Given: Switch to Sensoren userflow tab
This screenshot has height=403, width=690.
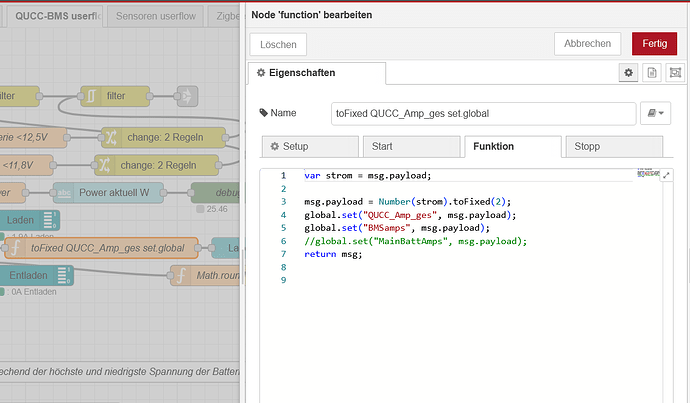Looking at the screenshot, I should [x=155, y=16].
